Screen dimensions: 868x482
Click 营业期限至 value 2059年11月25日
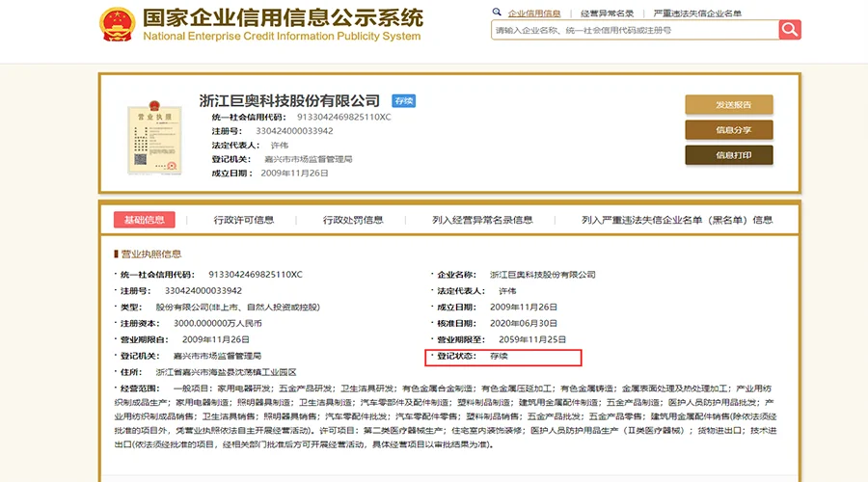point(532,339)
